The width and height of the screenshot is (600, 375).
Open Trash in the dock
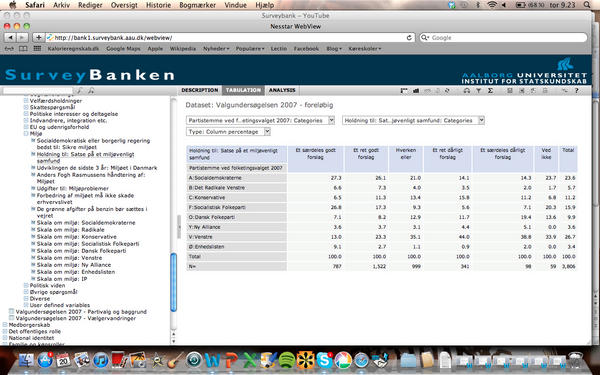pyautogui.click(x=575, y=360)
